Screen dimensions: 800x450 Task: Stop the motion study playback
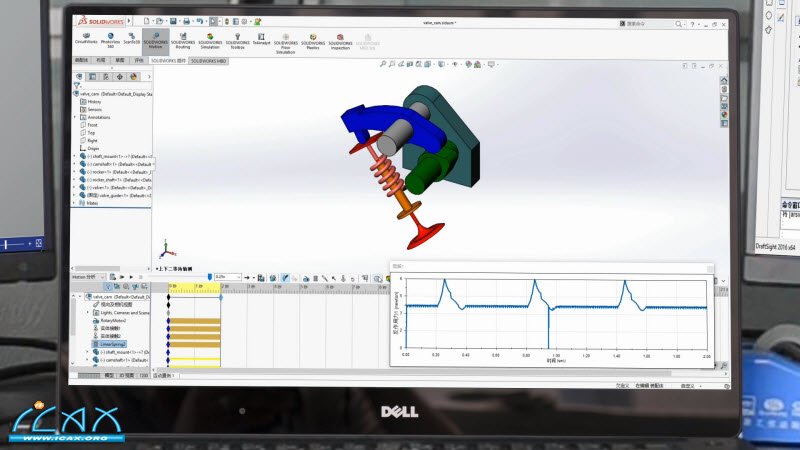141,277
